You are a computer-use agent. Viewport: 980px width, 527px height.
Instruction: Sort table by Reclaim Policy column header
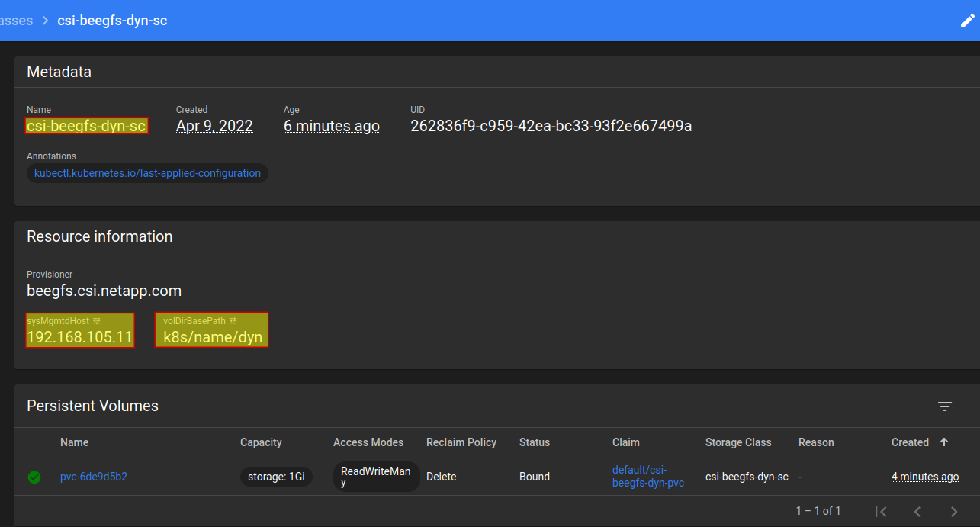461,442
